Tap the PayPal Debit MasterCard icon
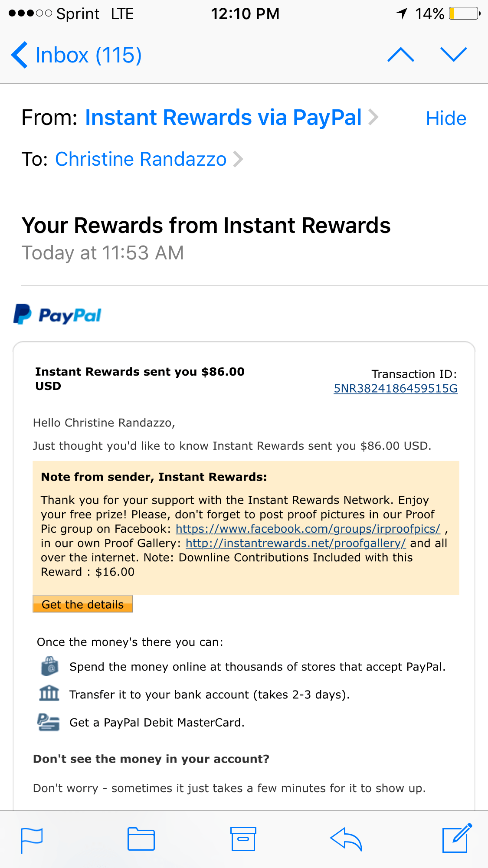 (x=48, y=722)
